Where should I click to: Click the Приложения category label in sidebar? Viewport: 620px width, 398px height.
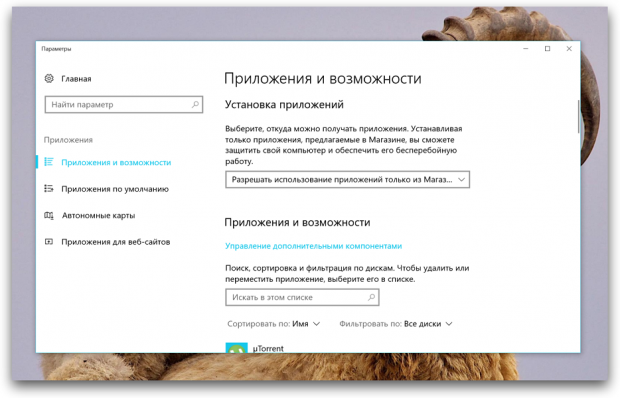click(68, 140)
